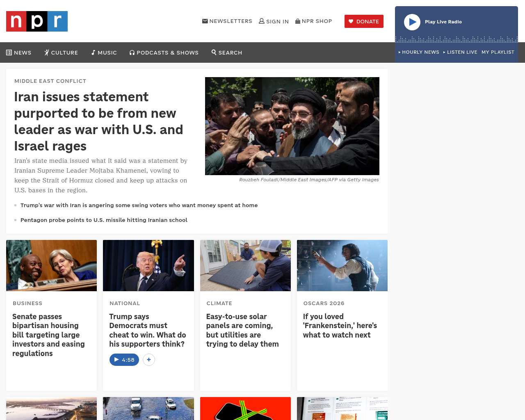This screenshot has height=420, width=525.
Task: Open the Business category link
Action: point(27,303)
